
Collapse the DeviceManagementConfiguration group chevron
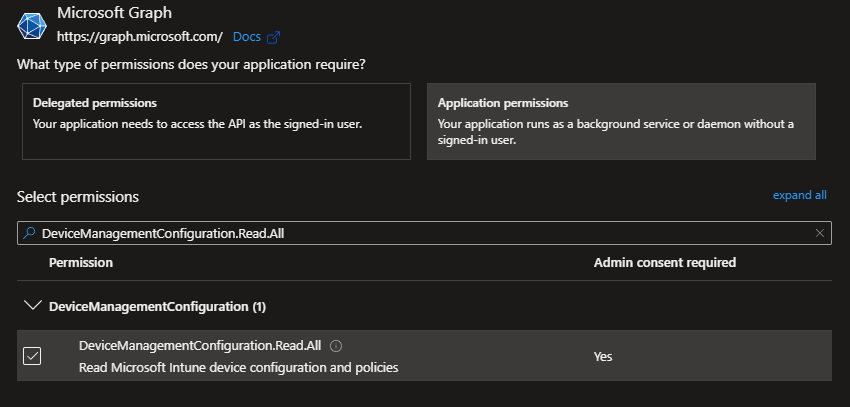point(31,305)
